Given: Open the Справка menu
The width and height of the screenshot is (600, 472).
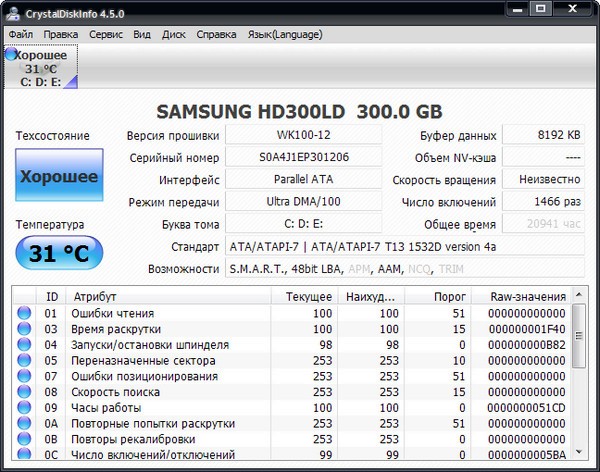Looking at the screenshot, I should 217,34.
